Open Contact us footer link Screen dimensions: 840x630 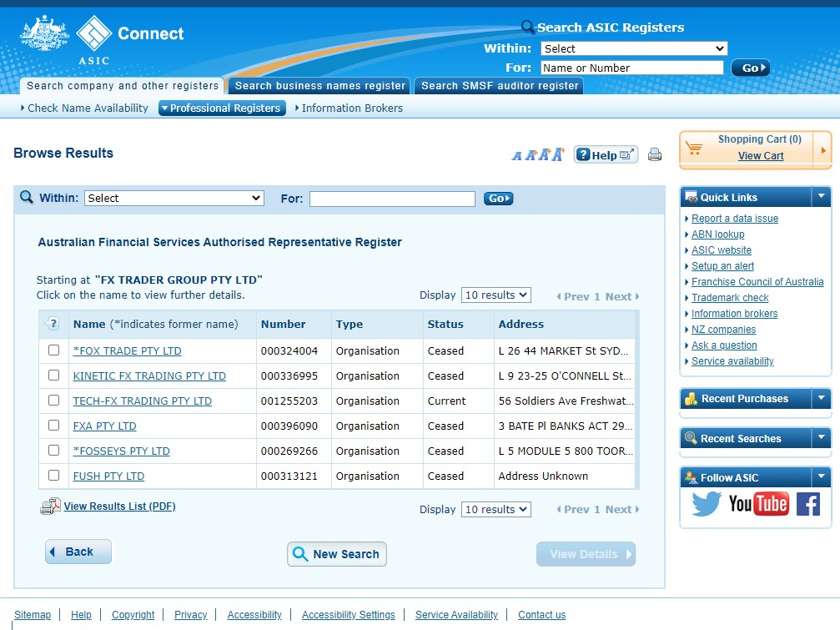[x=541, y=614]
